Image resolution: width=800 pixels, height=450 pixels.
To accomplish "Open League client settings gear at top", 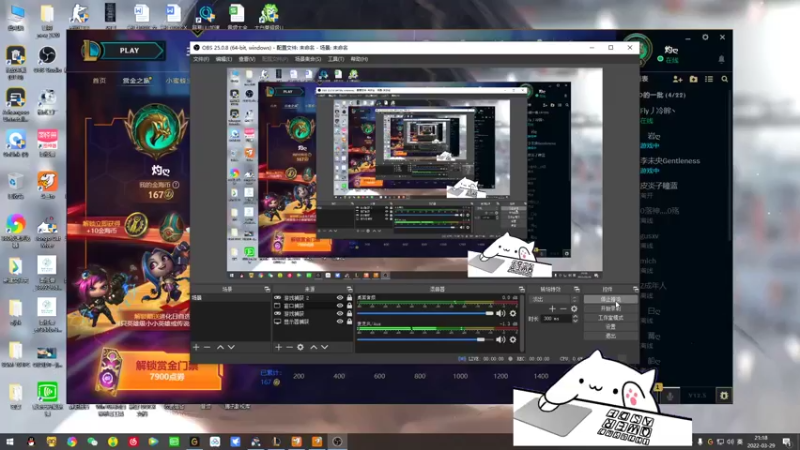I will [x=705, y=37].
